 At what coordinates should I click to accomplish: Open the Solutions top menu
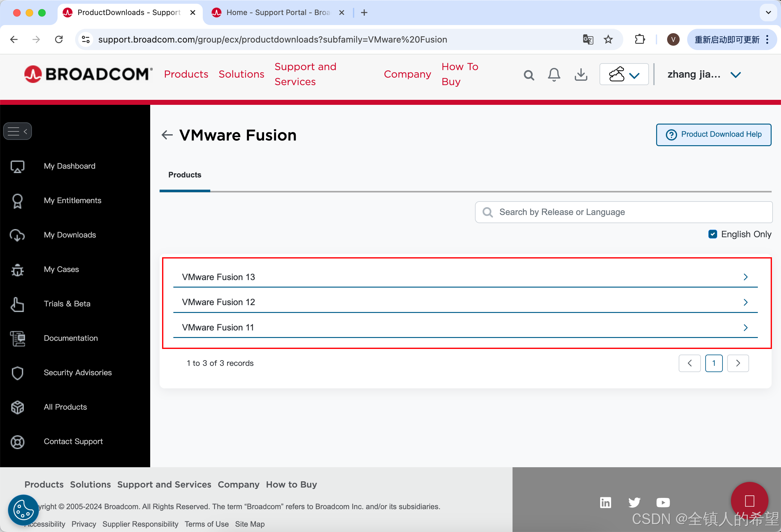tap(241, 74)
